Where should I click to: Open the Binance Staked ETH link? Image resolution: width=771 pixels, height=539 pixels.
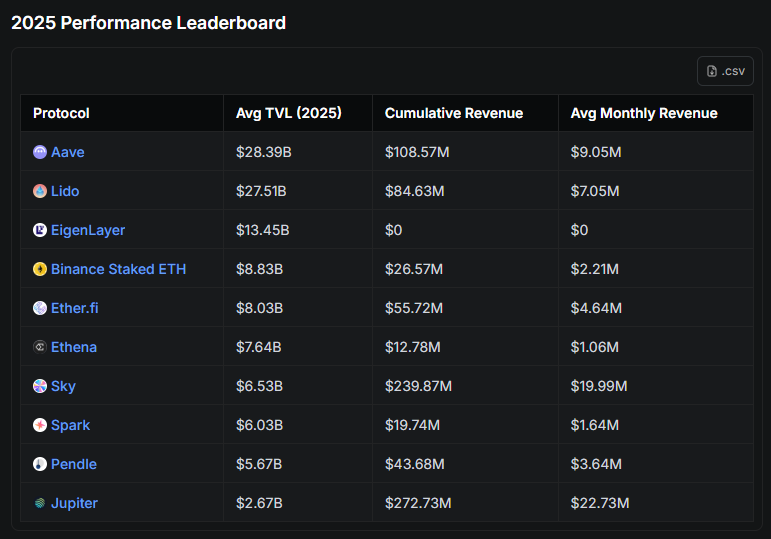(119, 269)
